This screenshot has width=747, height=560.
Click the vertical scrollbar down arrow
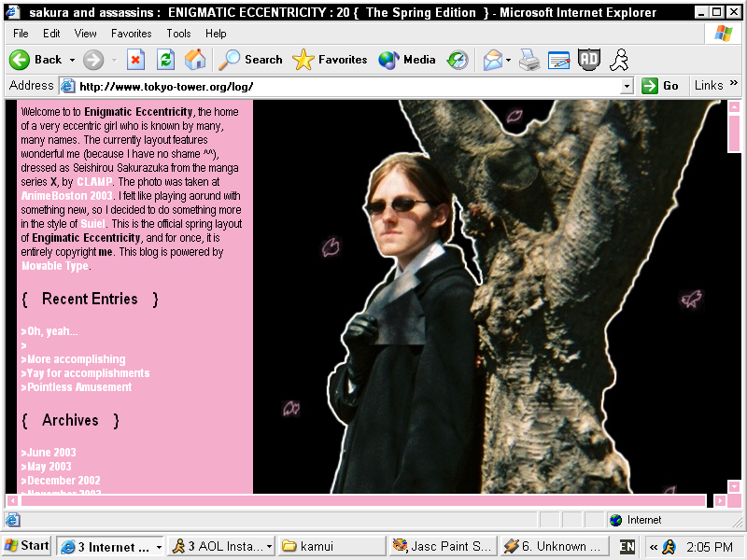pyautogui.click(x=734, y=486)
